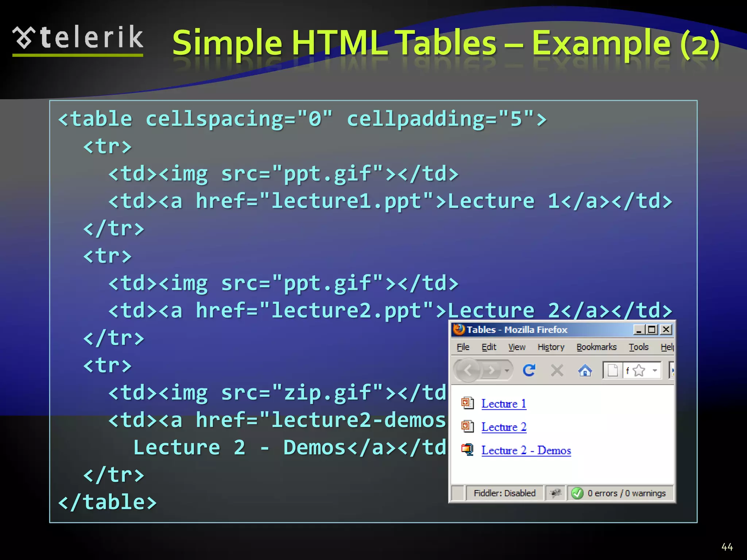Screen dimensions: 747x560
Task: Click the PowerPoint icon beside Lecture 1
Action: pos(467,403)
